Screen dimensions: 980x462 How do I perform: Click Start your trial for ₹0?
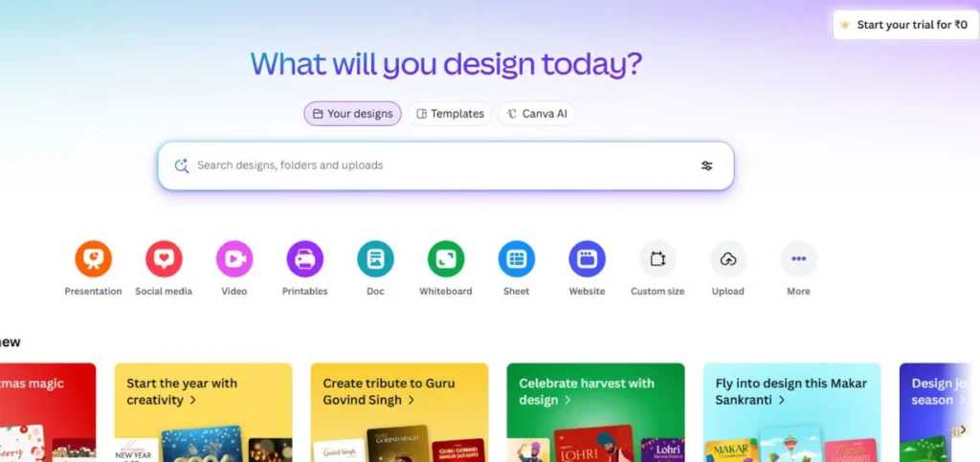[905, 25]
